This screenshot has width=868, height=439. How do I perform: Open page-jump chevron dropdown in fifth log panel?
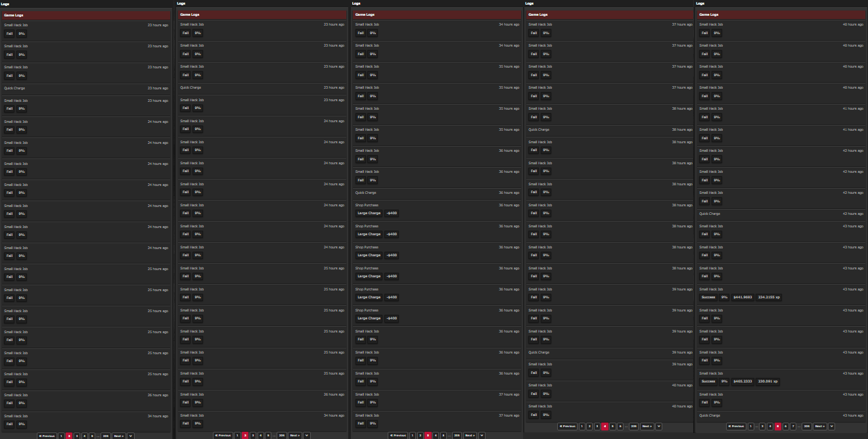click(831, 427)
